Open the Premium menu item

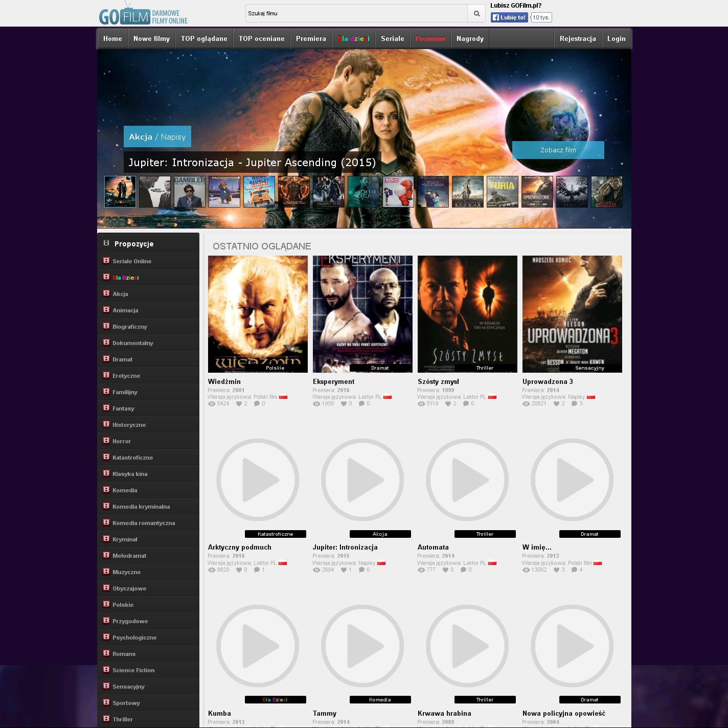tap(430, 39)
